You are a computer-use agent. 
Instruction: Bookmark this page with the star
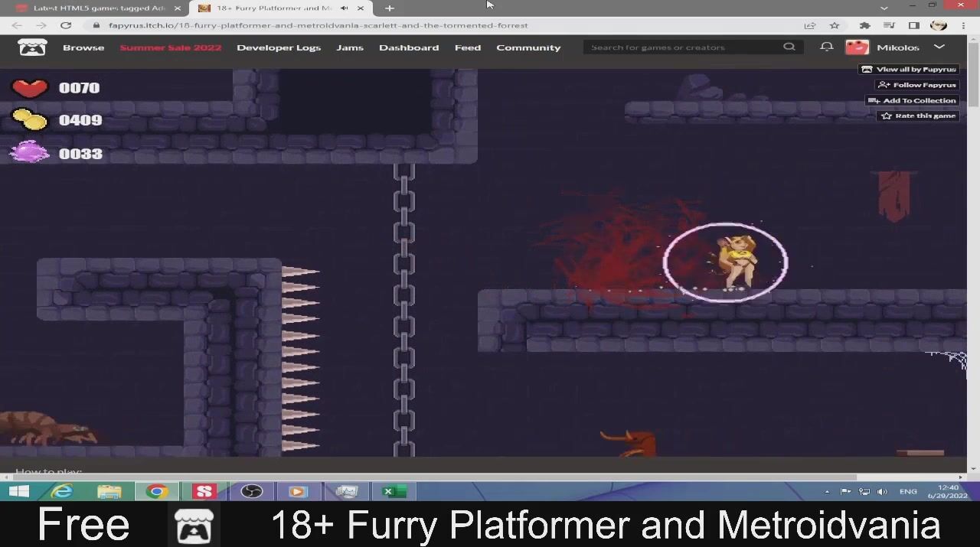pyautogui.click(x=835, y=25)
